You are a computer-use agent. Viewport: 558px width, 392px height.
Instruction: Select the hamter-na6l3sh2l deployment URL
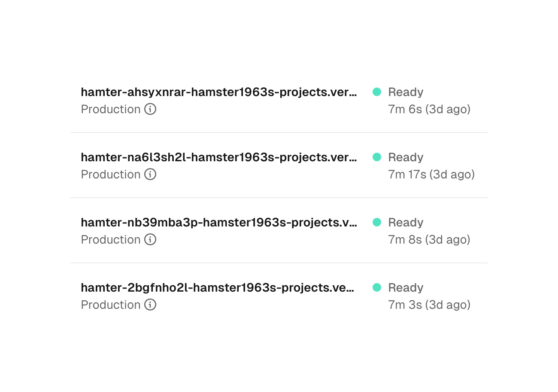(219, 157)
